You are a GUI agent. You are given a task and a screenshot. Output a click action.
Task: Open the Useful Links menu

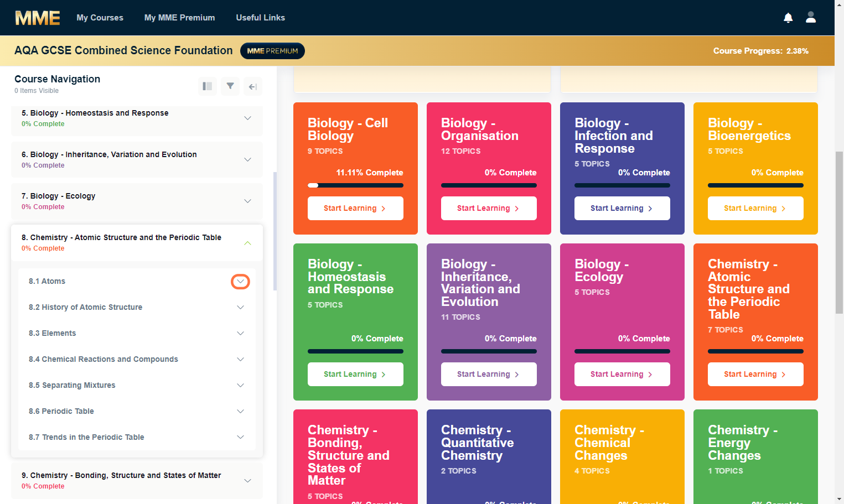pyautogui.click(x=260, y=18)
